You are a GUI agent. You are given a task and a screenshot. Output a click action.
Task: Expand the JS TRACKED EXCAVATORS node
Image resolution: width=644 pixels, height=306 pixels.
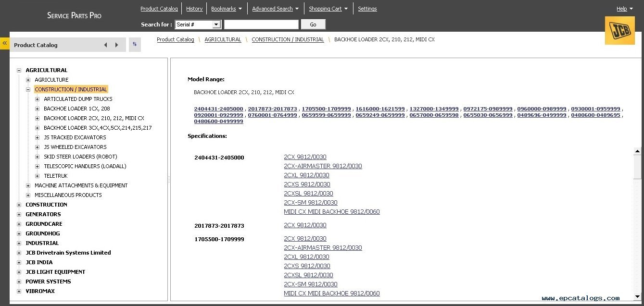point(38,137)
